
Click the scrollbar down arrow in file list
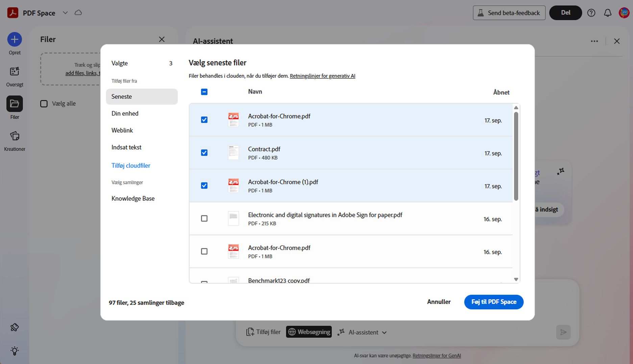[x=516, y=280]
